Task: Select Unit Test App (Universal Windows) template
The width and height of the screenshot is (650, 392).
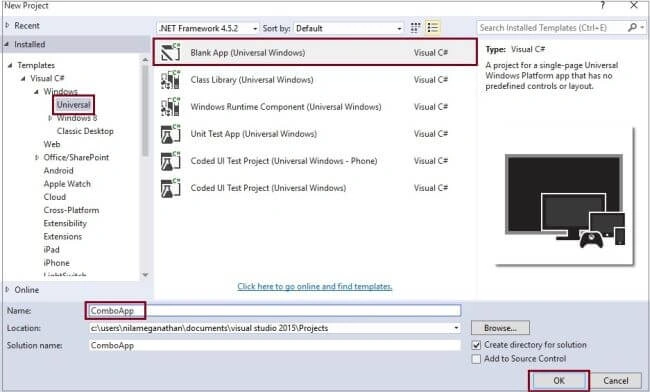Action: (315, 133)
